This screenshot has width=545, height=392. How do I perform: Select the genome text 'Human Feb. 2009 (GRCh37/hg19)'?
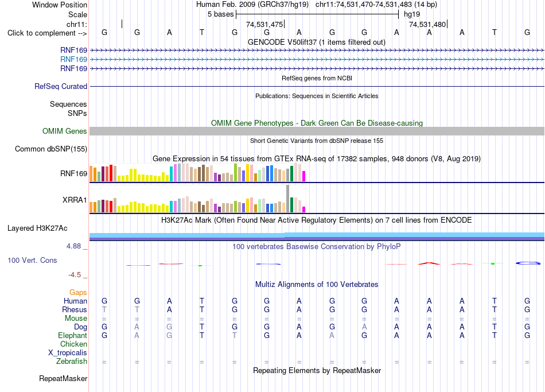click(x=252, y=5)
